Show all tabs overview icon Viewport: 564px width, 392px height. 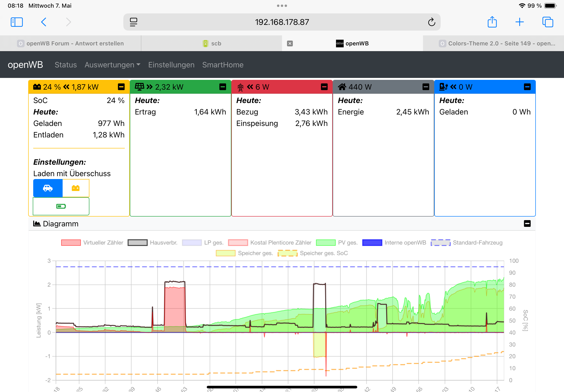(x=547, y=22)
